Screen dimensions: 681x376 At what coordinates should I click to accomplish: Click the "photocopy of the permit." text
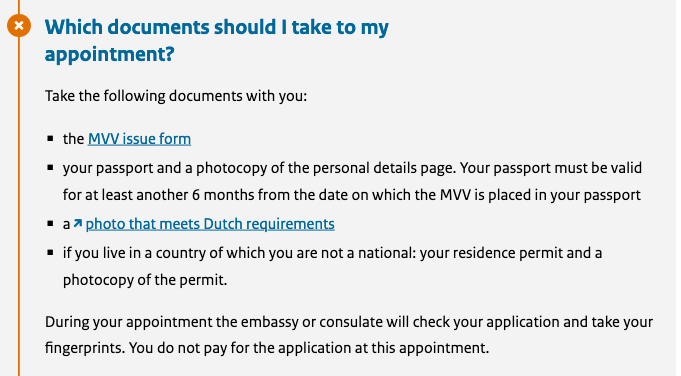tap(145, 280)
